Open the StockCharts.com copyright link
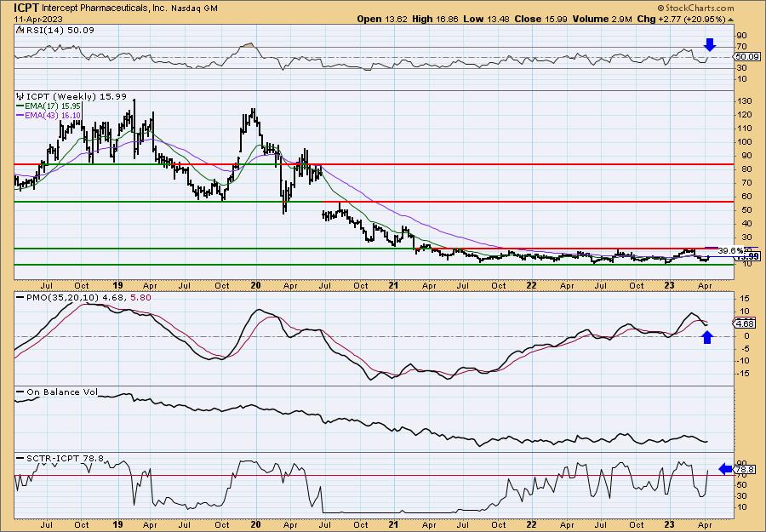 695,8
